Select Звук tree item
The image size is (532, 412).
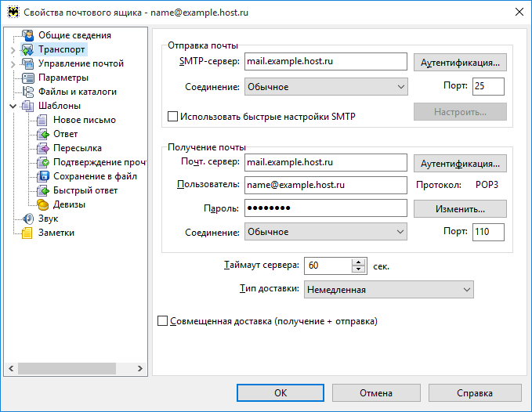tap(48, 219)
